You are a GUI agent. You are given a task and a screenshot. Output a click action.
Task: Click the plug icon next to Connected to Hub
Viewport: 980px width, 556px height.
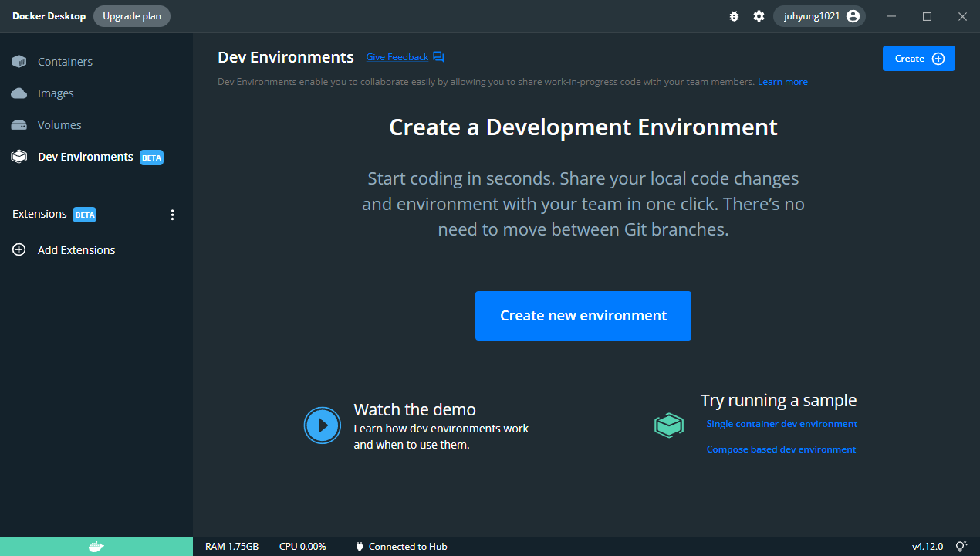359,547
